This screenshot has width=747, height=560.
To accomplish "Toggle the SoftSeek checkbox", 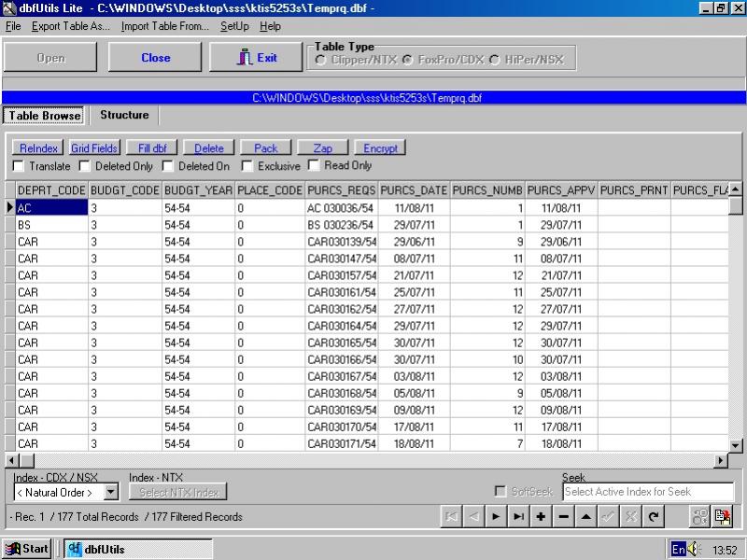I will (500, 492).
